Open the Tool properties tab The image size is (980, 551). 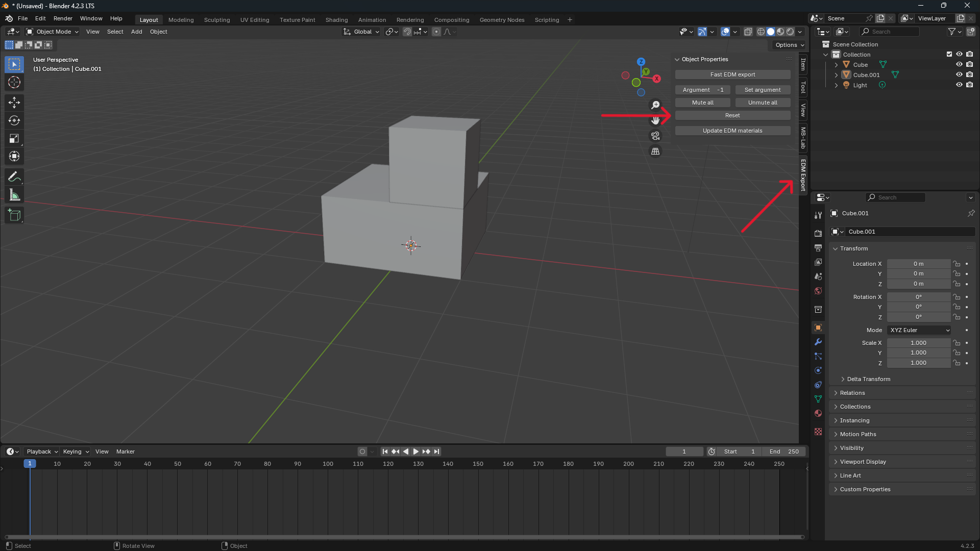tap(818, 215)
